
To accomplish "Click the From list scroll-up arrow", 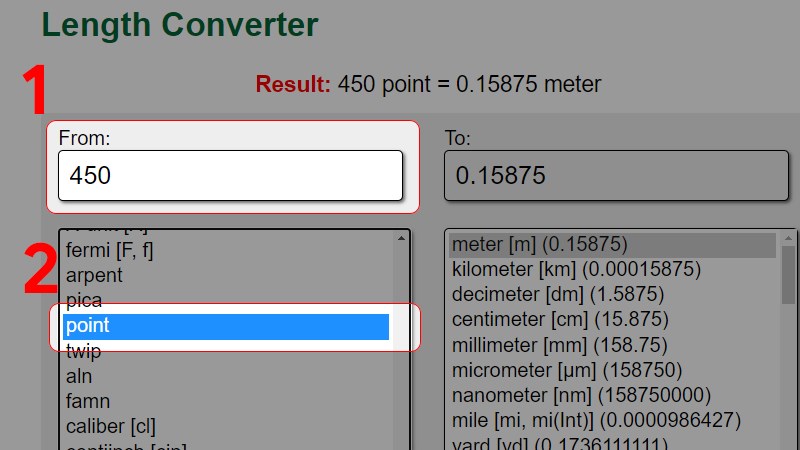I will coord(402,238).
